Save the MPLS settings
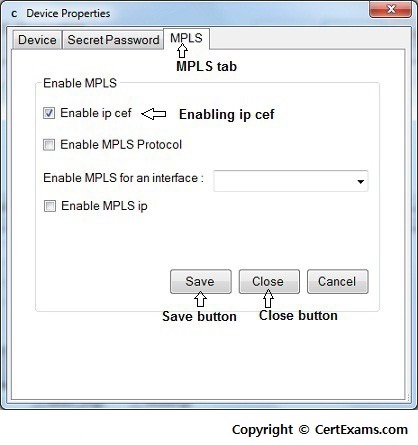Viewport: 418px width, 445px height. click(201, 282)
